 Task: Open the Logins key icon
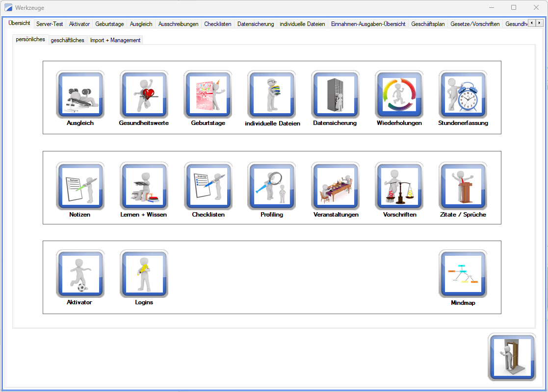point(144,274)
